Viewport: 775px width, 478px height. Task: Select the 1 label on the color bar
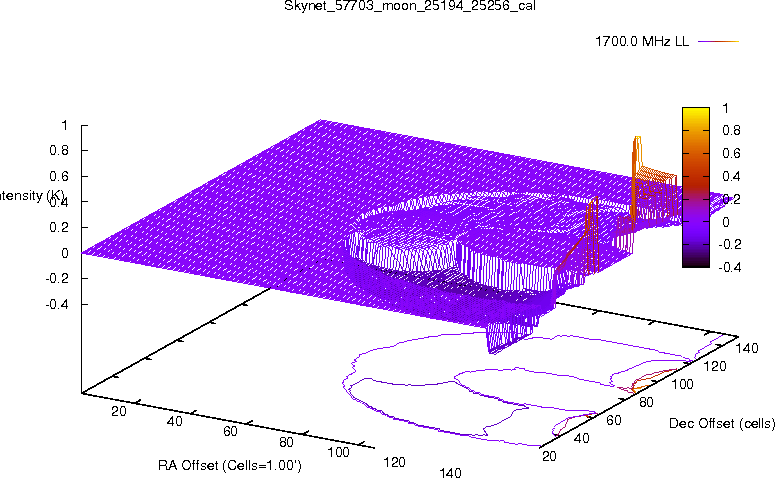[725, 108]
